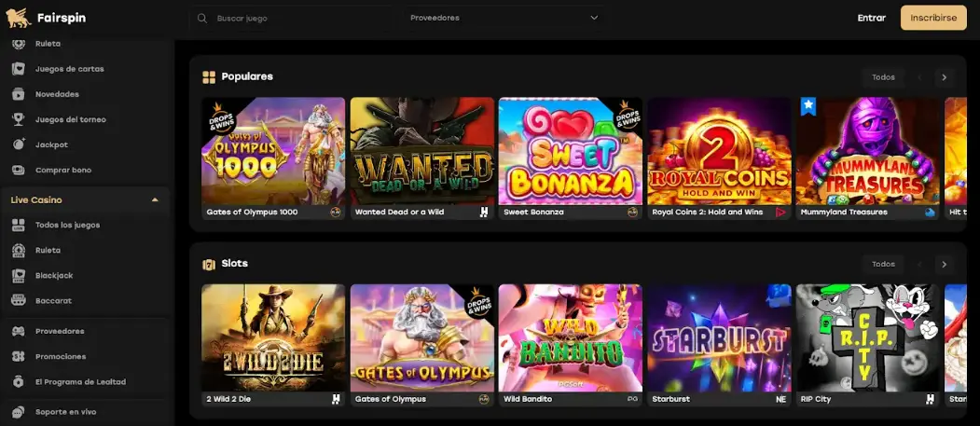Open the Sweet Bonanza game thumbnail
Screen dimensions: 980x426
coord(571,151)
